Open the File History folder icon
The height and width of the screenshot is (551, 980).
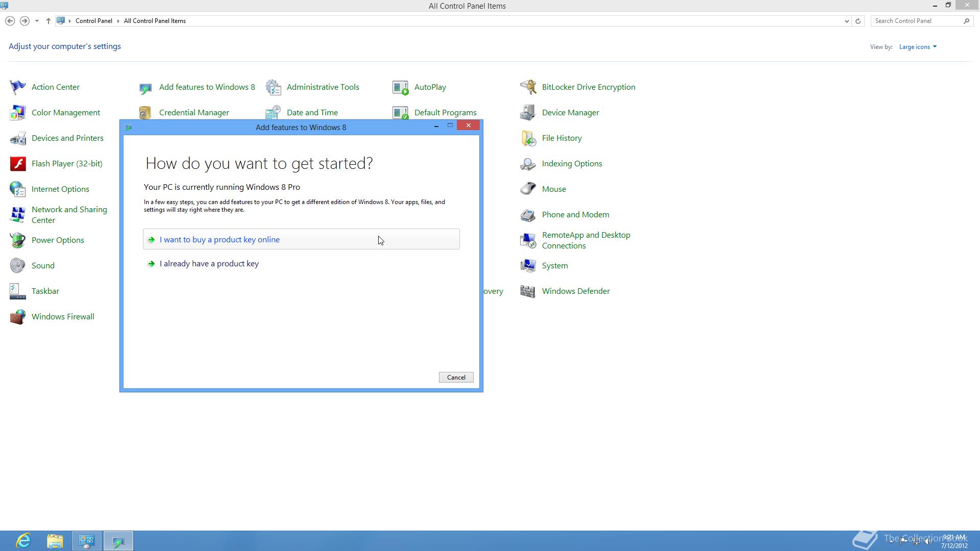[528, 138]
